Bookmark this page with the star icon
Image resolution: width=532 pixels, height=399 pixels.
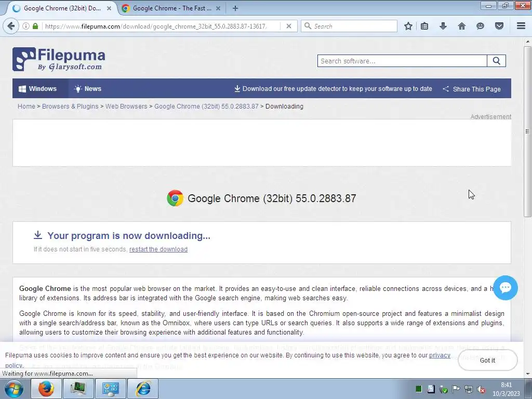(x=408, y=26)
